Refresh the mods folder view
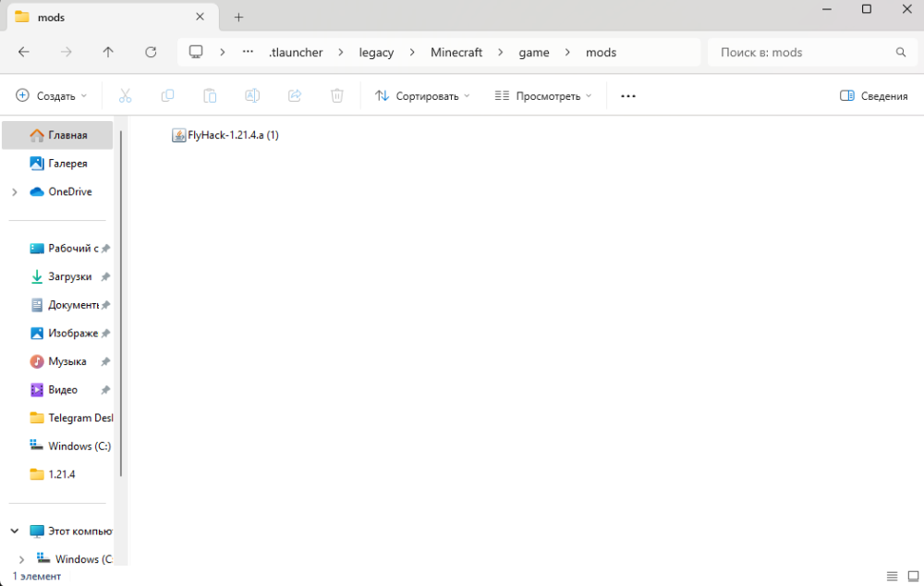Screen dimensions: 924x586 [151, 52]
